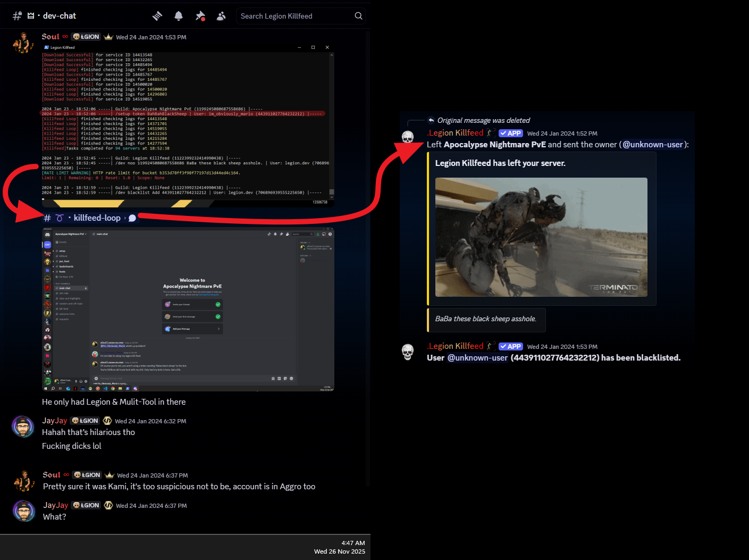The image size is (749, 560).
Task: Open pinned messages with the pin icon
Action: point(200,16)
